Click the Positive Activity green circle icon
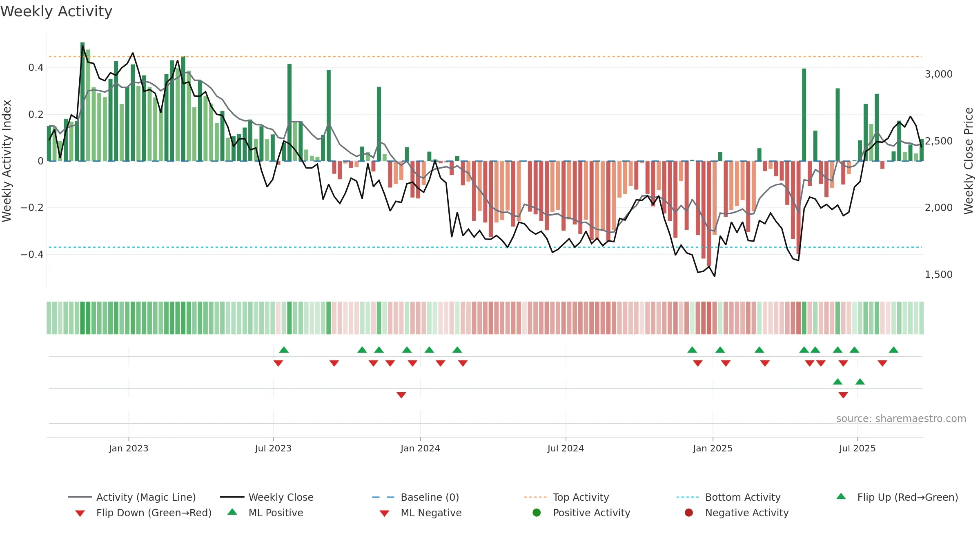 tap(537, 512)
